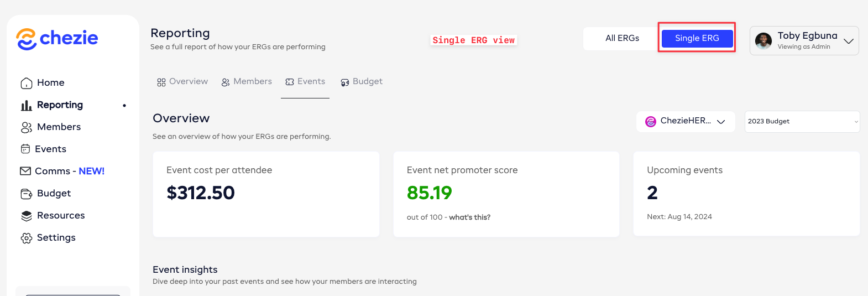Click the Budget wallet icon in sidebar

tap(26, 194)
